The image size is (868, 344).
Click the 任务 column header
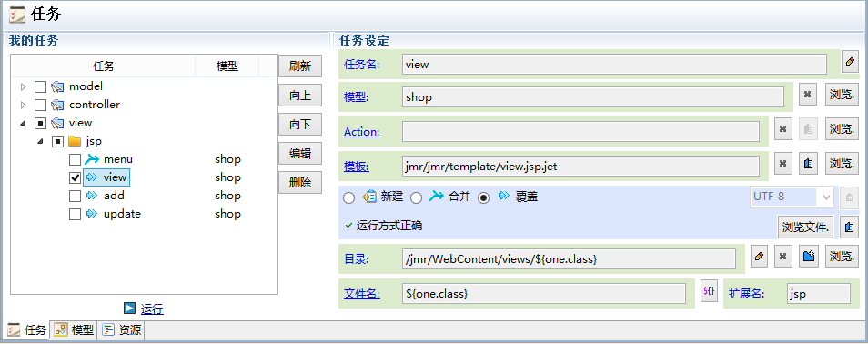click(104, 66)
